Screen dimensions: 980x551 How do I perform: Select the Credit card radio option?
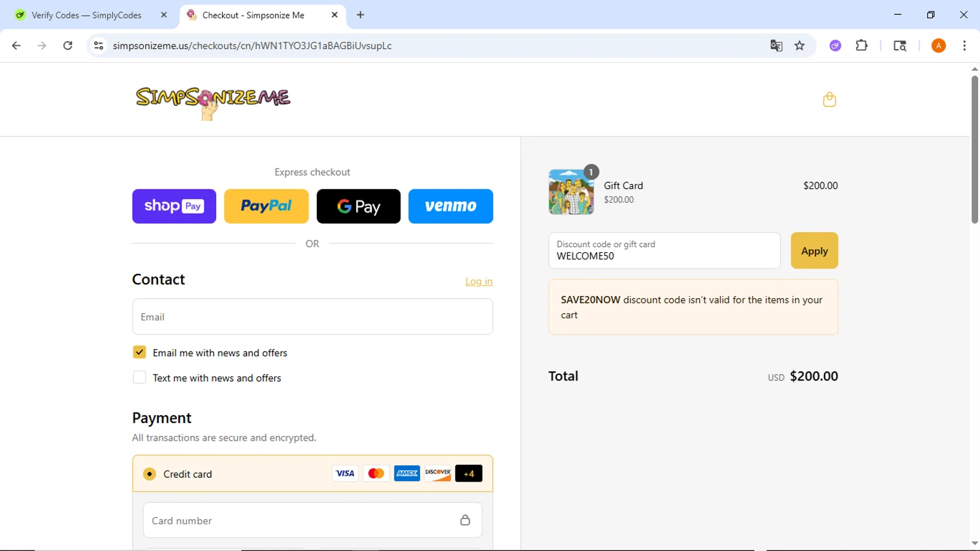150,474
